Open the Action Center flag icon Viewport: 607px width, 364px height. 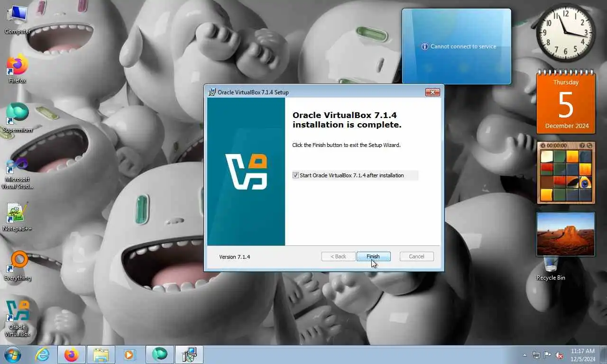(x=548, y=355)
